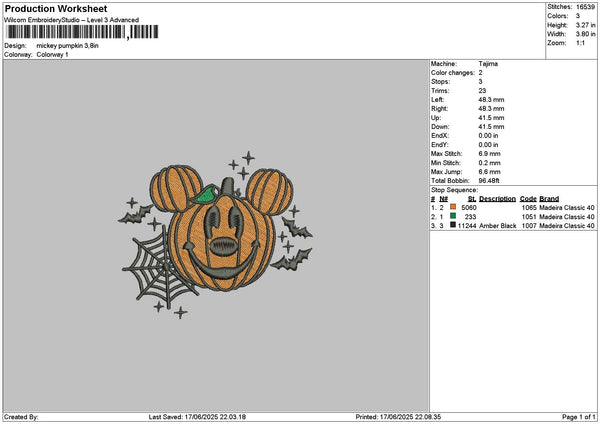The width and height of the screenshot is (600, 424).
Task: Click the Down value 41.5 mm
Action: coord(491,127)
